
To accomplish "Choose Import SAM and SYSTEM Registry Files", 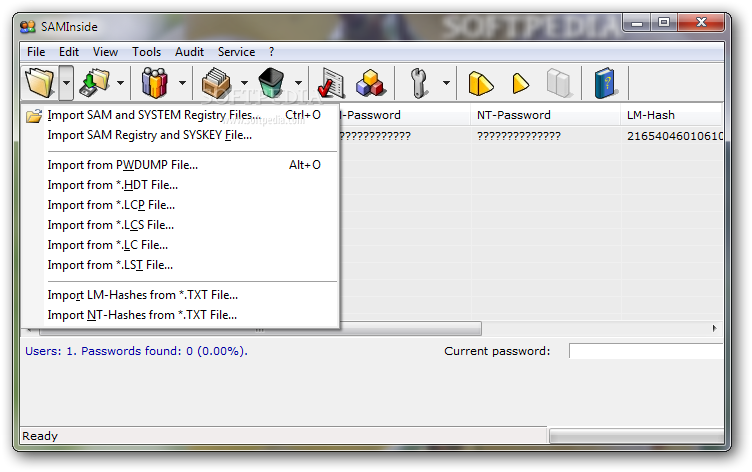I will pyautogui.click(x=179, y=115).
